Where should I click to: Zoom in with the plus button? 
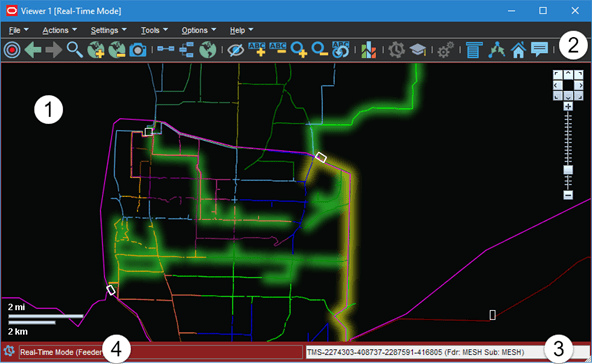point(568,106)
